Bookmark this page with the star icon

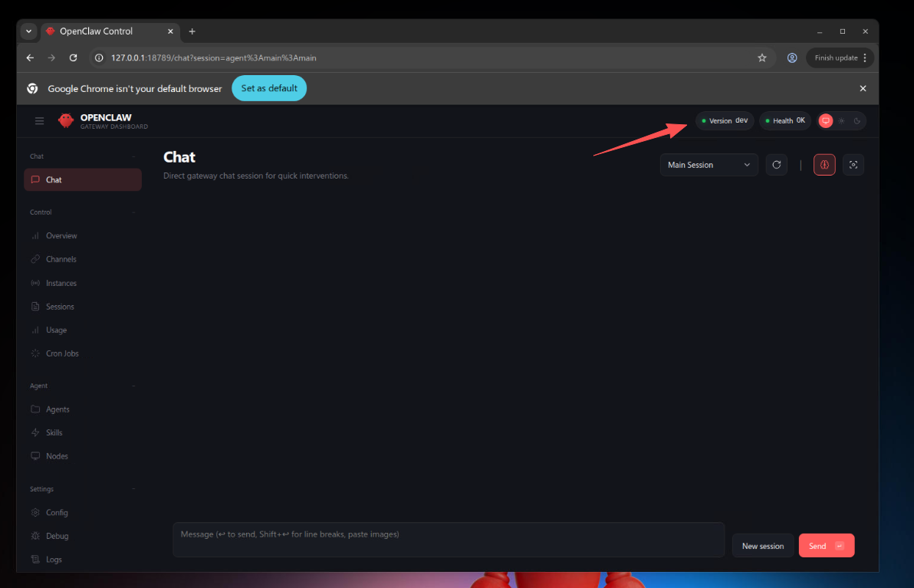click(x=761, y=57)
